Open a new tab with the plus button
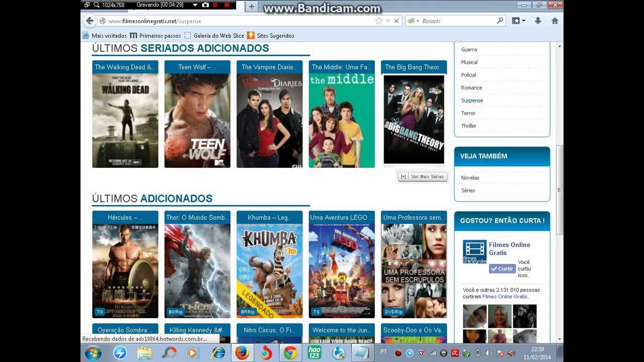644x362 pixels. click(252, 7)
